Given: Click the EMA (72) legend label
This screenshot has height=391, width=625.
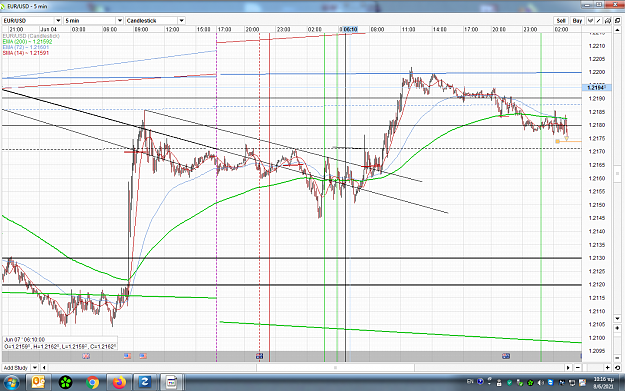Looking at the screenshot, I should click(x=26, y=47).
